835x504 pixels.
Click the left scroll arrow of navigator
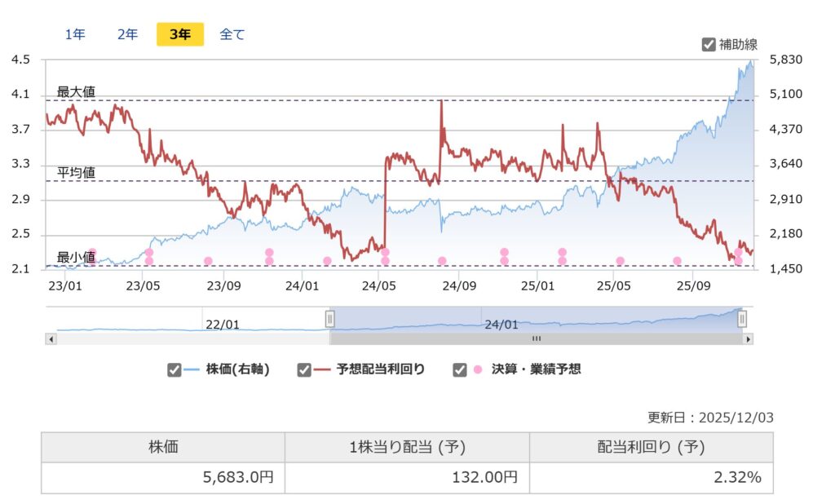(x=51, y=338)
